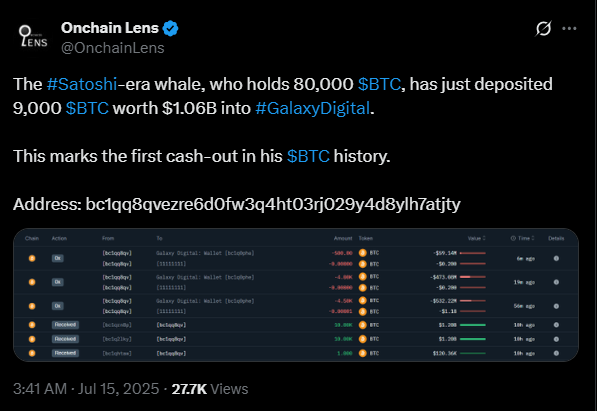This screenshot has width=597, height=411.
Task: Click the 3:41 AM Jul 15, 2025 timestamp
Action: click(x=86, y=389)
